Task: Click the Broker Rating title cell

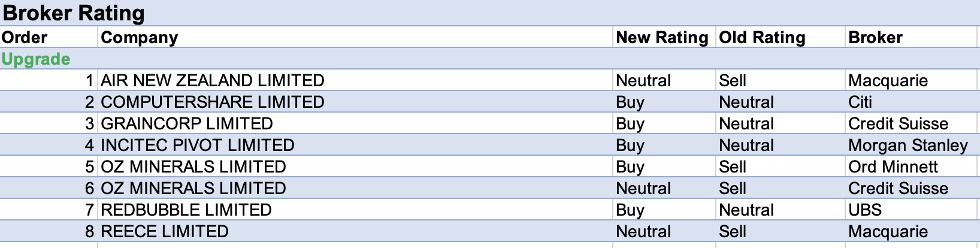Action: coord(74,13)
